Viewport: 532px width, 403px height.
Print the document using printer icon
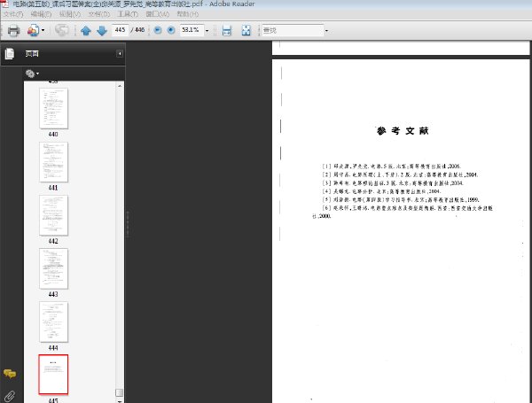[13, 30]
